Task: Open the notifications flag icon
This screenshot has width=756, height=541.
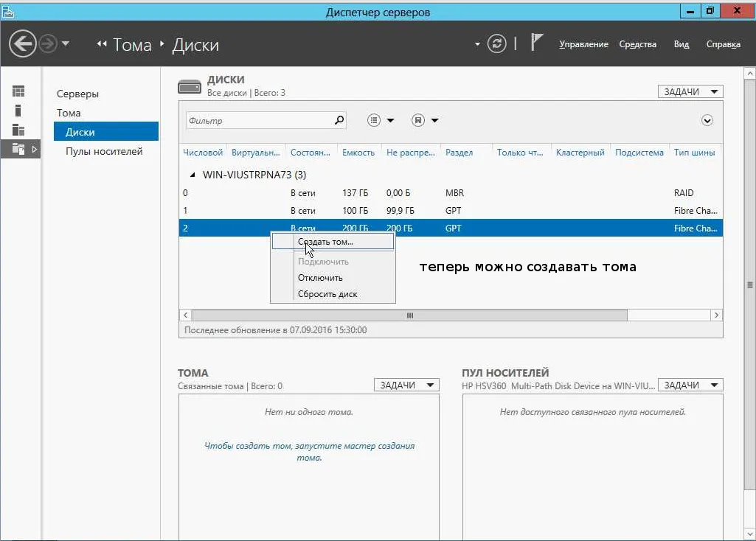Action: click(536, 42)
